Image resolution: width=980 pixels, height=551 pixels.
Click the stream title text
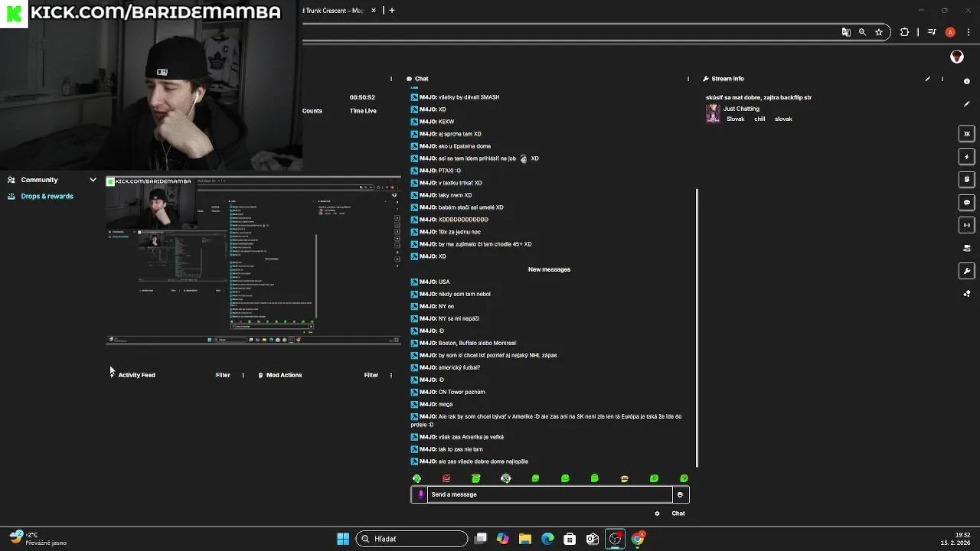(759, 98)
